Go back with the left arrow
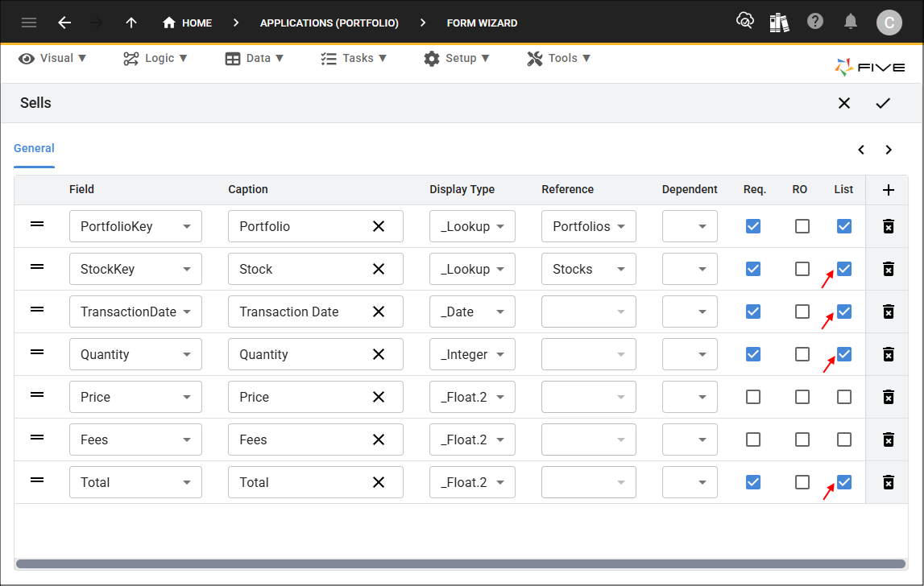 [x=64, y=23]
